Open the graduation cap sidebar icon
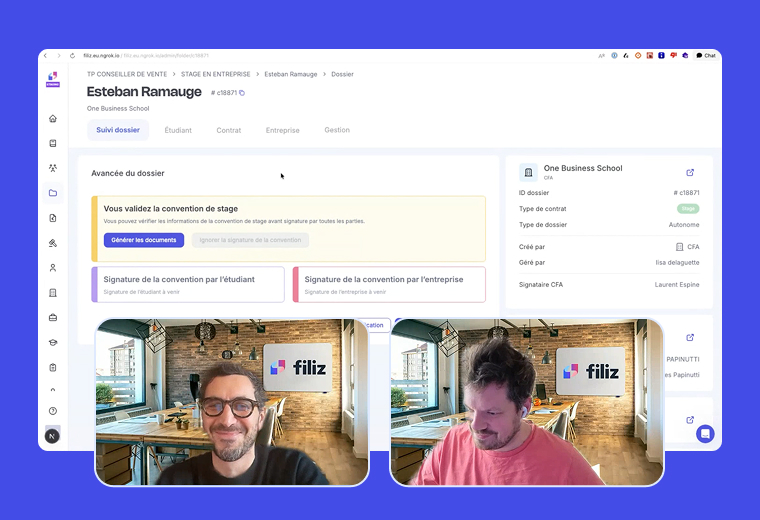The image size is (760, 520). coord(53,343)
